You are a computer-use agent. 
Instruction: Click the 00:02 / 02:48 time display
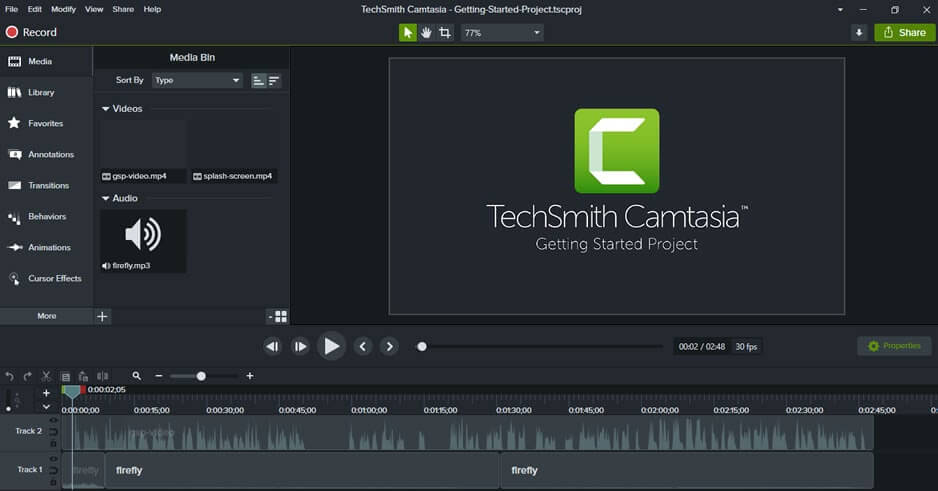(702, 347)
